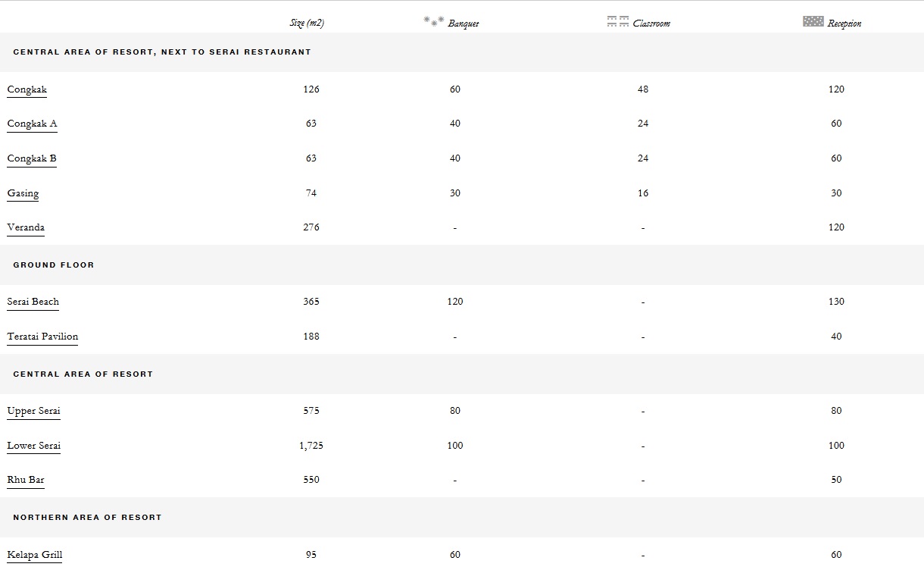Click the Reception column header text
The width and height of the screenshot is (924, 570).
click(844, 23)
